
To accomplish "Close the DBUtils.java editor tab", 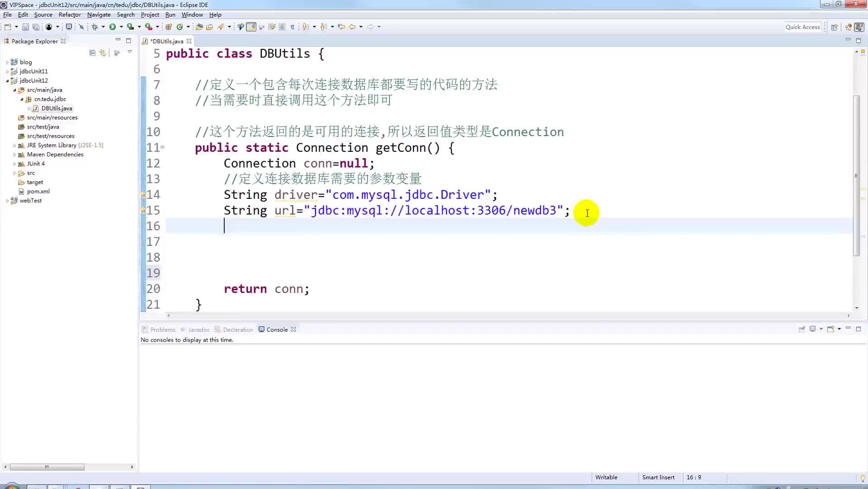I will coord(189,41).
